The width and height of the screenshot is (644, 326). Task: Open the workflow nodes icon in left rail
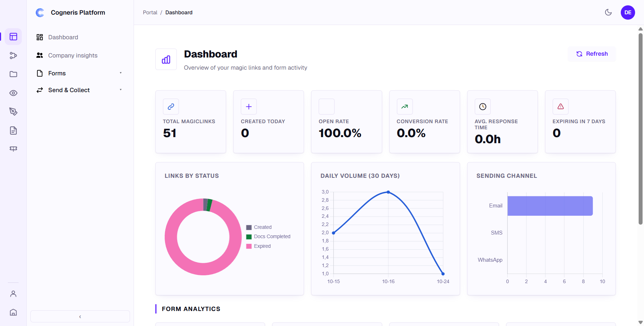(13, 55)
